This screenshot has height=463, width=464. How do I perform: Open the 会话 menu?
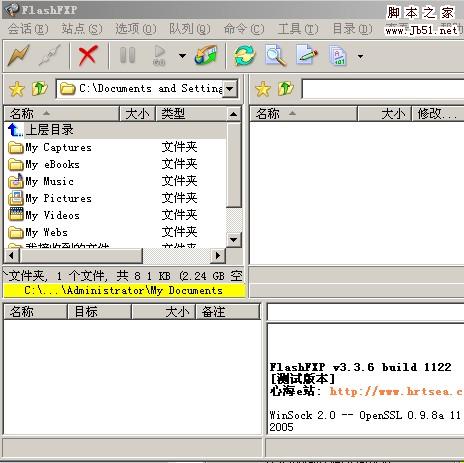[x=28, y=29]
